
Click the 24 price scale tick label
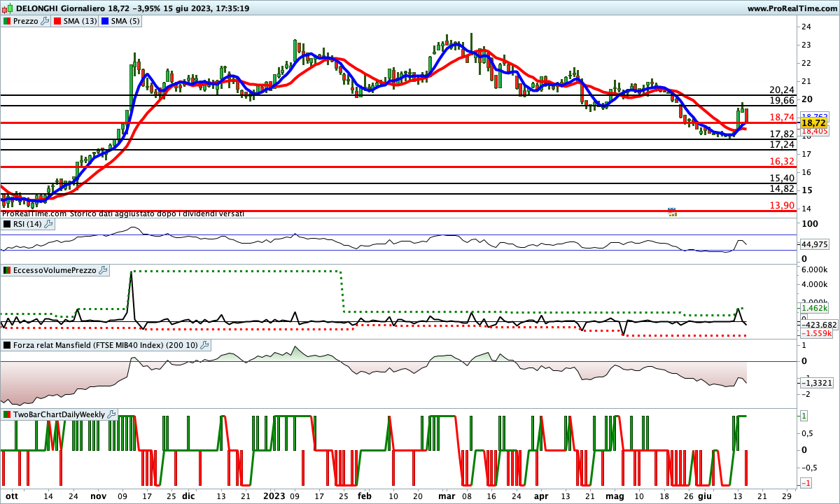(x=806, y=27)
